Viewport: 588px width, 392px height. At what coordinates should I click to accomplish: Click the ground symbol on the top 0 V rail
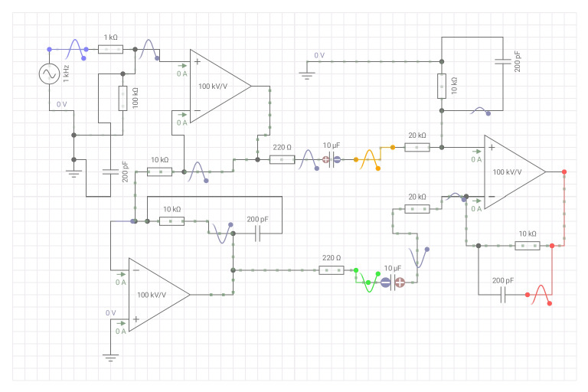(307, 75)
